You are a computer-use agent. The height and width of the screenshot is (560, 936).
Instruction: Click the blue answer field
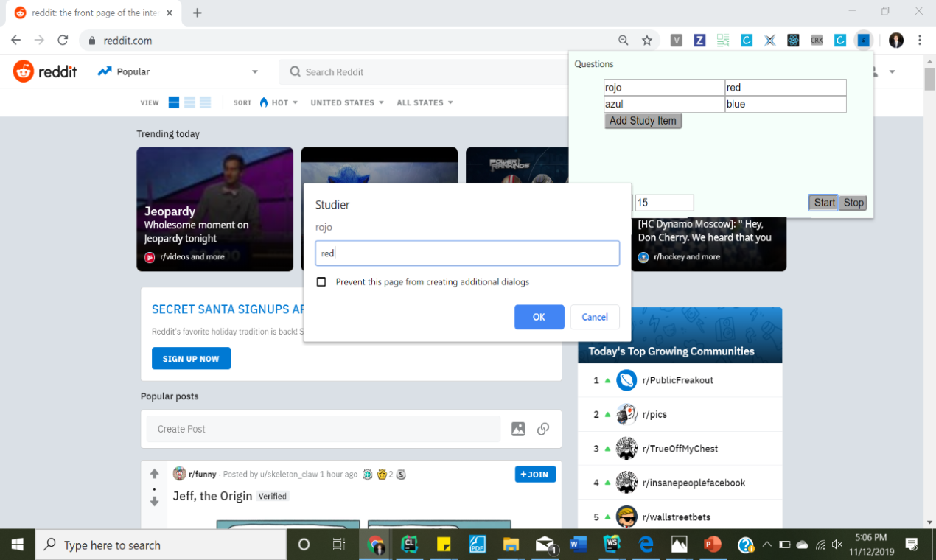click(786, 104)
